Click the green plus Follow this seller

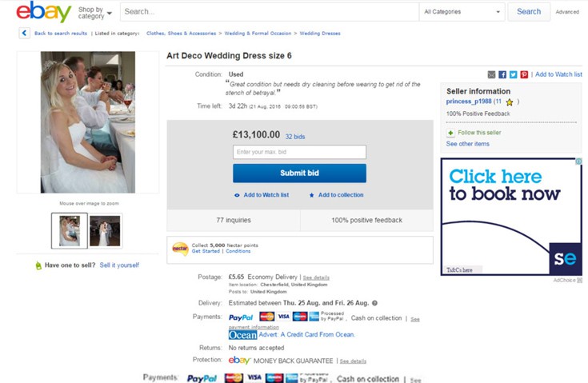click(x=450, y=133)
